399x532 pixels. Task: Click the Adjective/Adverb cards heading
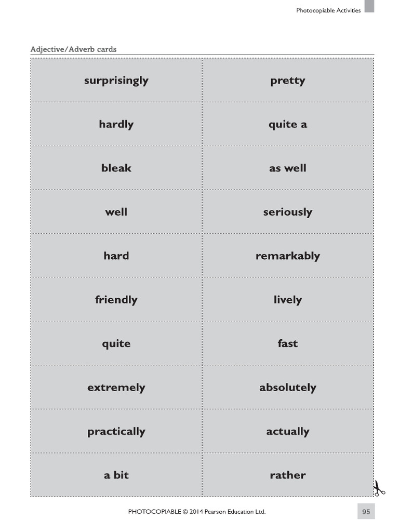click(x=73, y=49)
